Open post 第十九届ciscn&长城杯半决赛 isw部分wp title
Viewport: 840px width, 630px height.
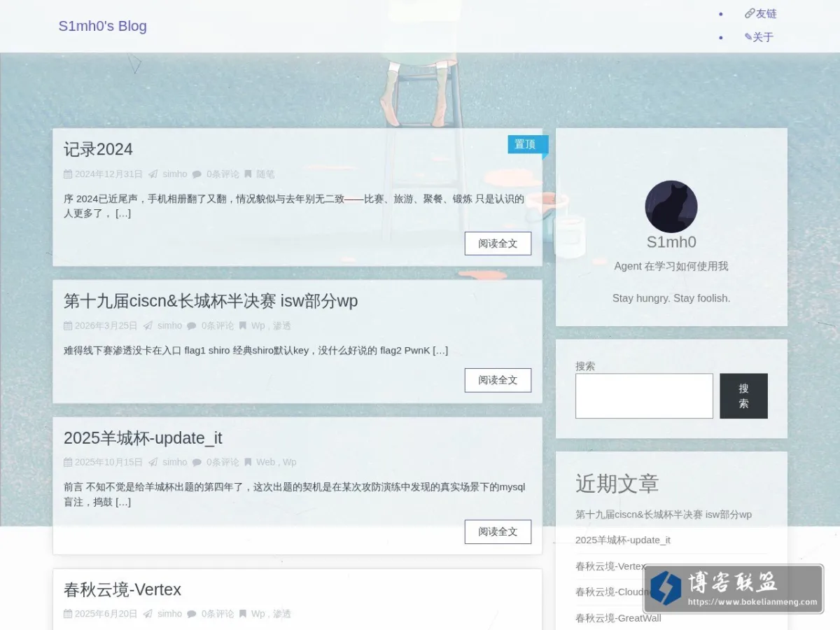coord(211,301)
